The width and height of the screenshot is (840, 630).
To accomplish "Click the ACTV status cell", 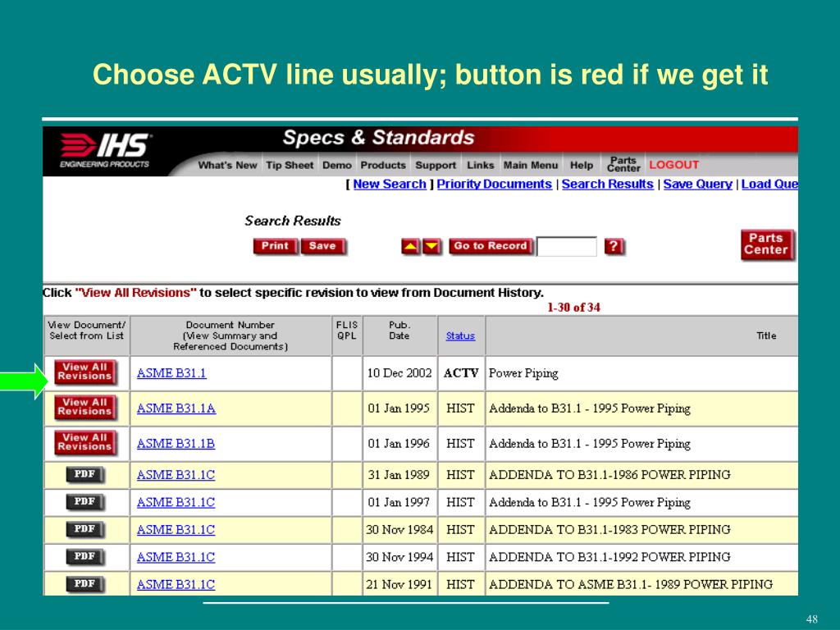I will tap(461, 373).
